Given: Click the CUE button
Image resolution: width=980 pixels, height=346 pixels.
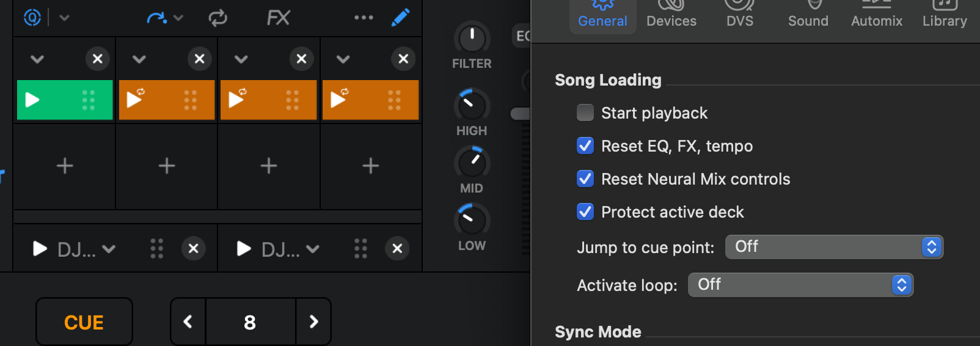Looking at the screenshot, I should point(84,322).
